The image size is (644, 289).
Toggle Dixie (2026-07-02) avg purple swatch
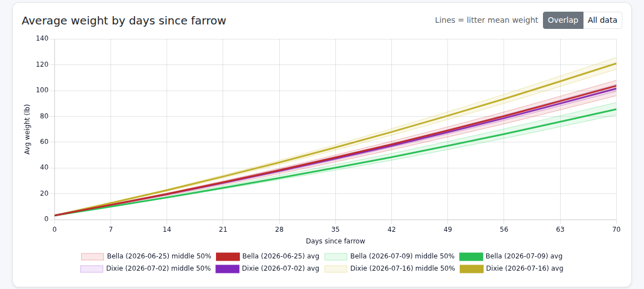tap(228, 269)
